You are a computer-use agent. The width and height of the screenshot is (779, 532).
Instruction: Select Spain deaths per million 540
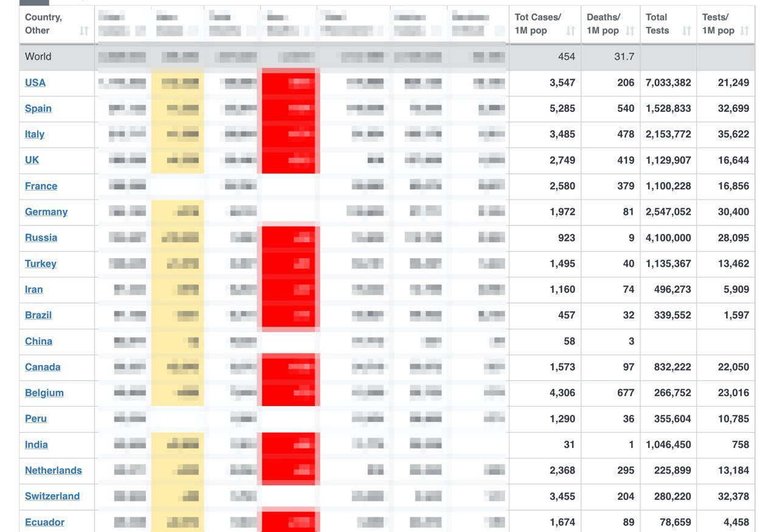626,108
